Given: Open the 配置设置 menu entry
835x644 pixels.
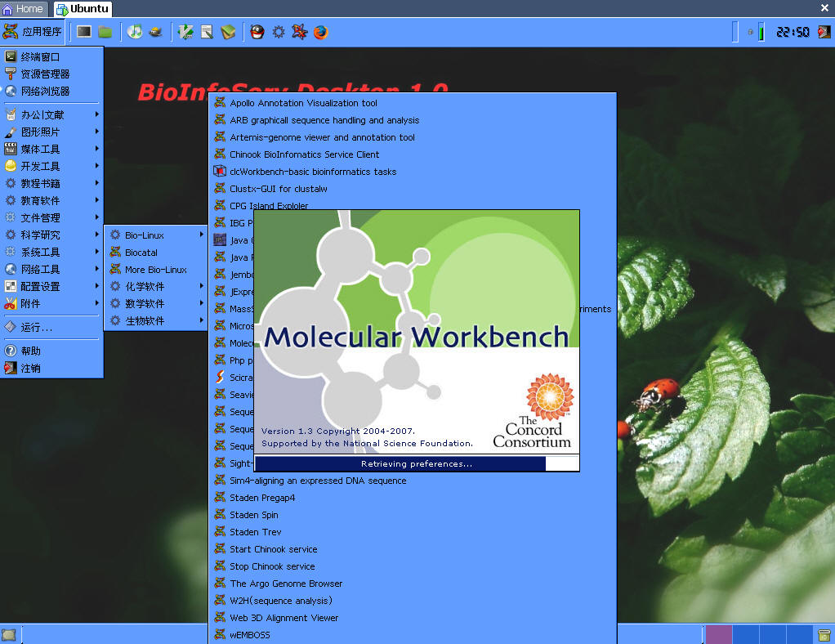Looking at the screenshot, I should coord(51,286).
